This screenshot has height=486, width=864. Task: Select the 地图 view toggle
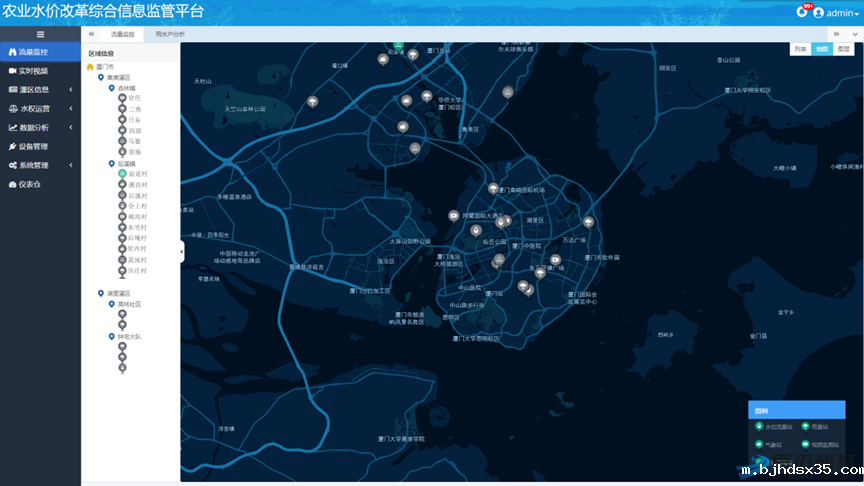pyautogui.click(x=821, y=48)
